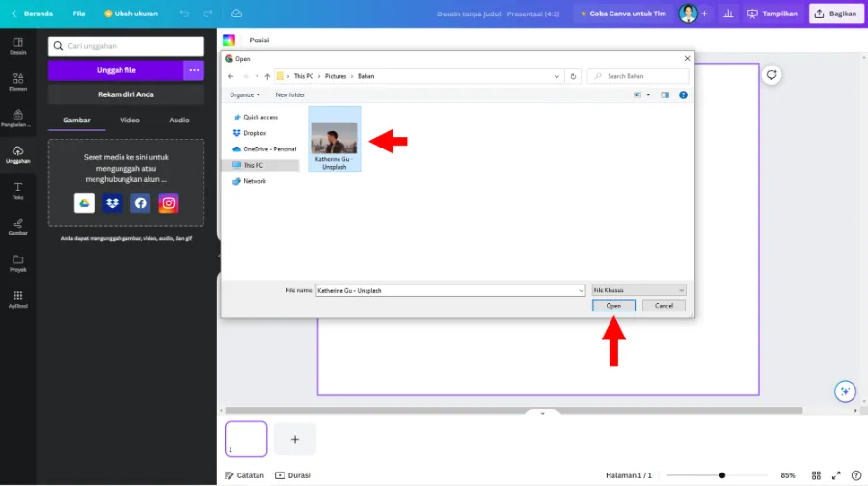
Task: Open the Aplikasi sidebar panel
Action: (17, 300)
